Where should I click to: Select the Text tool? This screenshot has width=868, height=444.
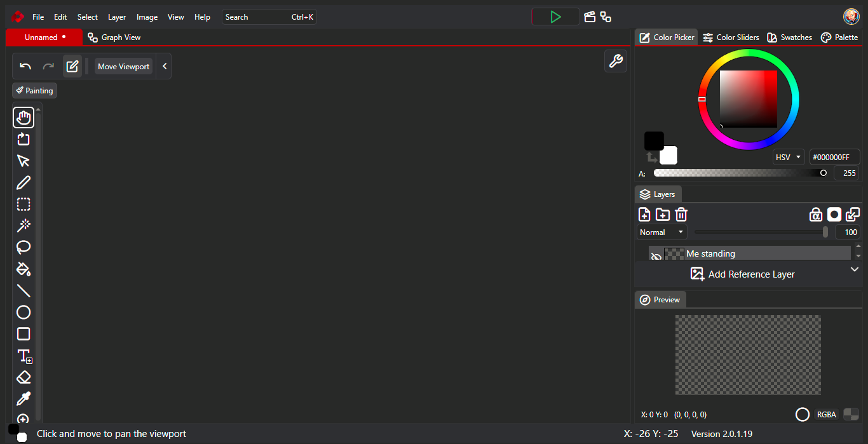tap(24, 356)
